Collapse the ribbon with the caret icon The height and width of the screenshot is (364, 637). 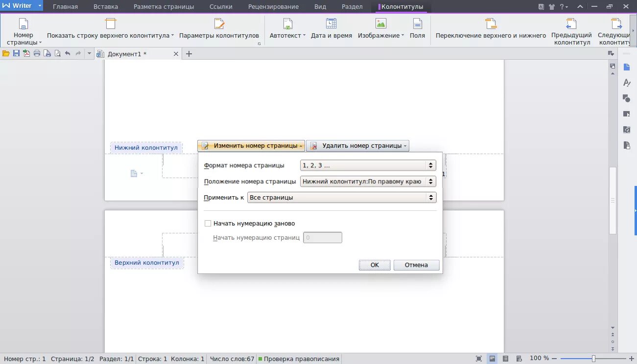580,7
